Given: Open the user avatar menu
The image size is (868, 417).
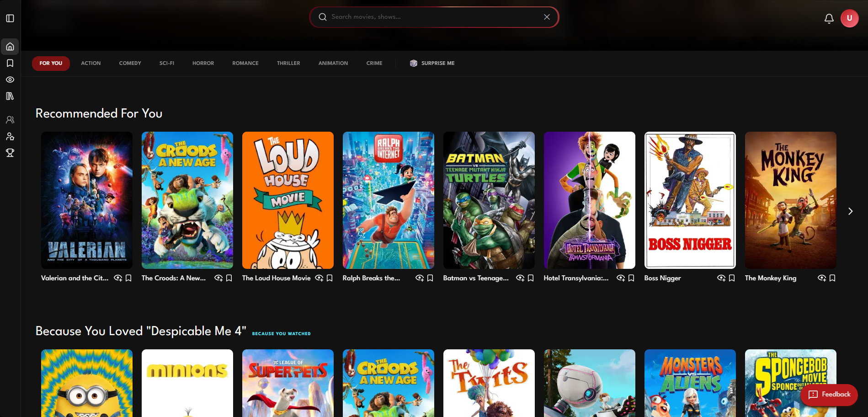Looking at the screenshot, I should pyautogui.click(x=849, y=18).
